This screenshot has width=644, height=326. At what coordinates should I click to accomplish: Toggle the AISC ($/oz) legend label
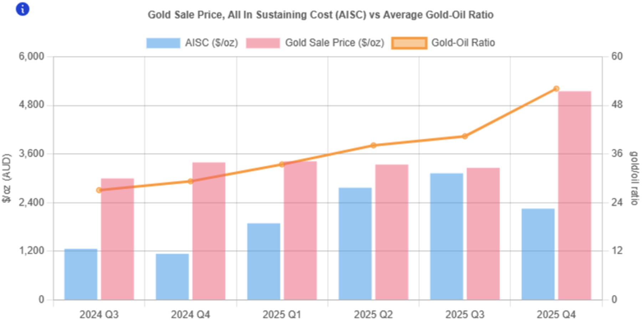point(211,43)
